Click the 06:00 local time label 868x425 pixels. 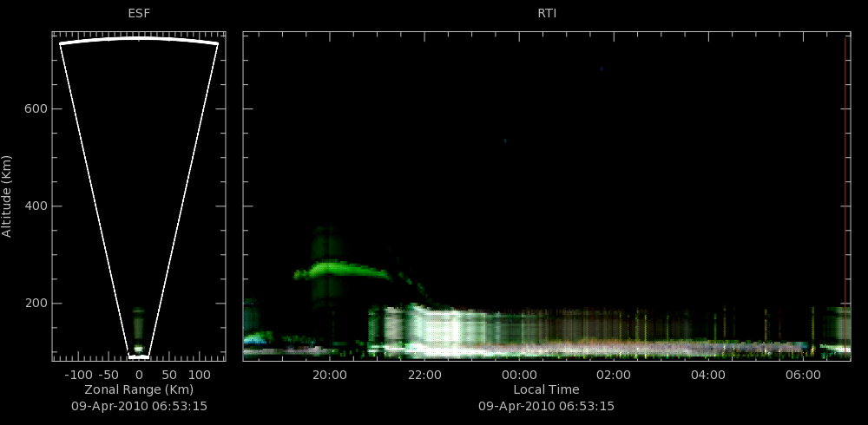(x=803, y=375)
